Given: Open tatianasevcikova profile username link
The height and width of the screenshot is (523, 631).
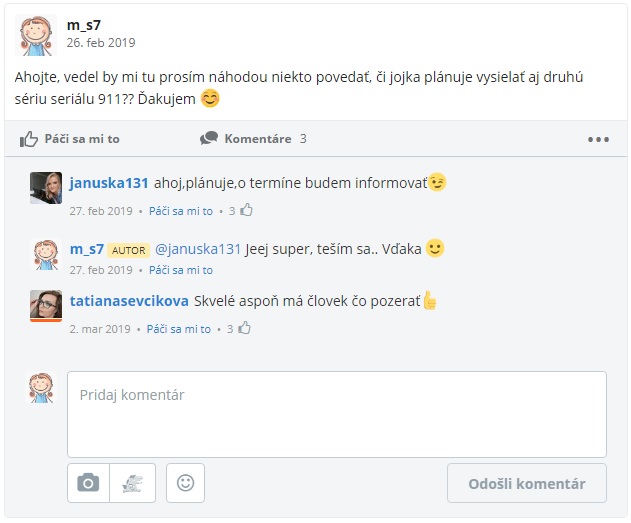Looking at the screenshot, I should click(x=129, y=301).
